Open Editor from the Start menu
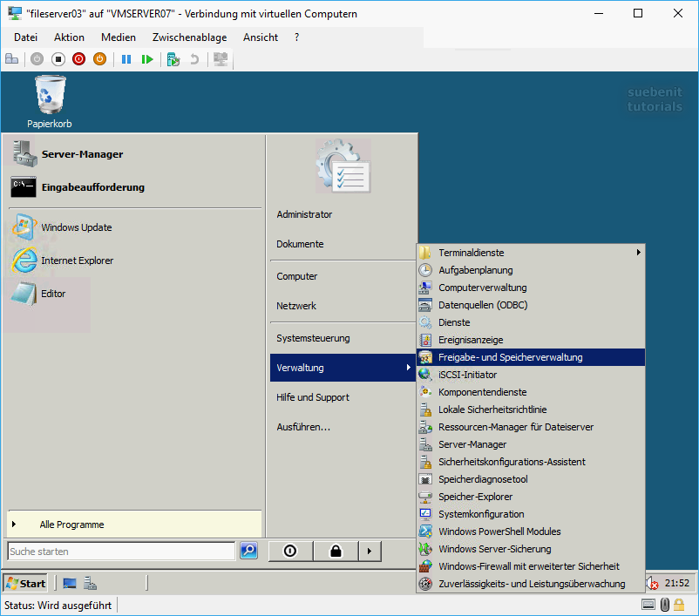Viewport: 699px width, 616px height. [134, 294]
